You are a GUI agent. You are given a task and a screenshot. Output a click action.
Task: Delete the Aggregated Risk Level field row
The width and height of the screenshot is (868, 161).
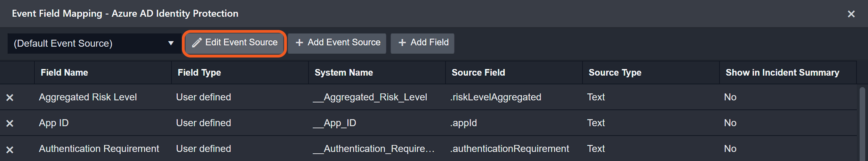tap(10, 98)
